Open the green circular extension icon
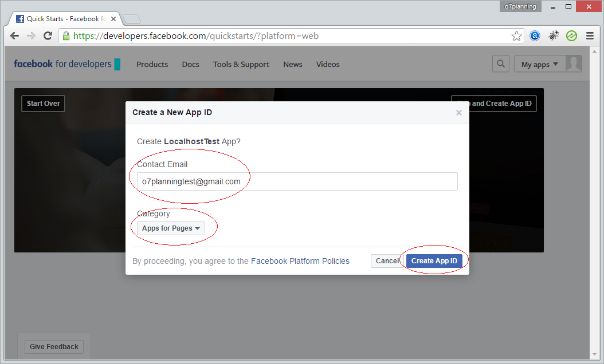Viewport: 604px width, 364px height. click(572, 36)
